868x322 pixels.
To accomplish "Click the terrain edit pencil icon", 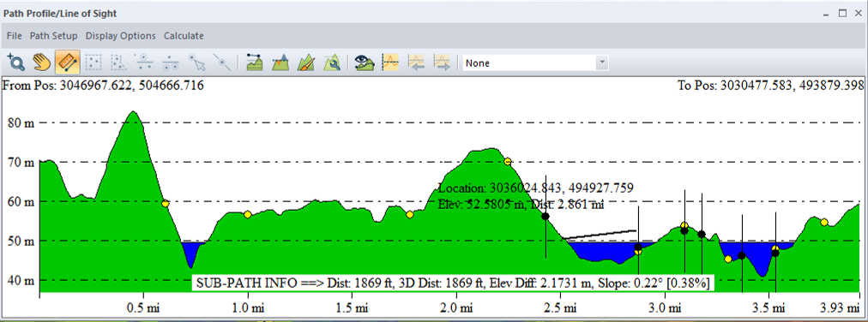I will [x=306, y=63].
